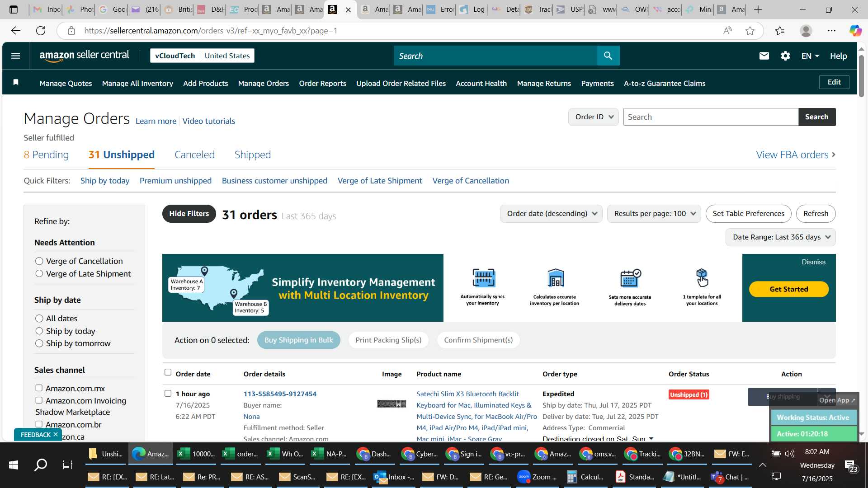
Task: Open Set Table Preferences
Action: [x=749, y=214]
